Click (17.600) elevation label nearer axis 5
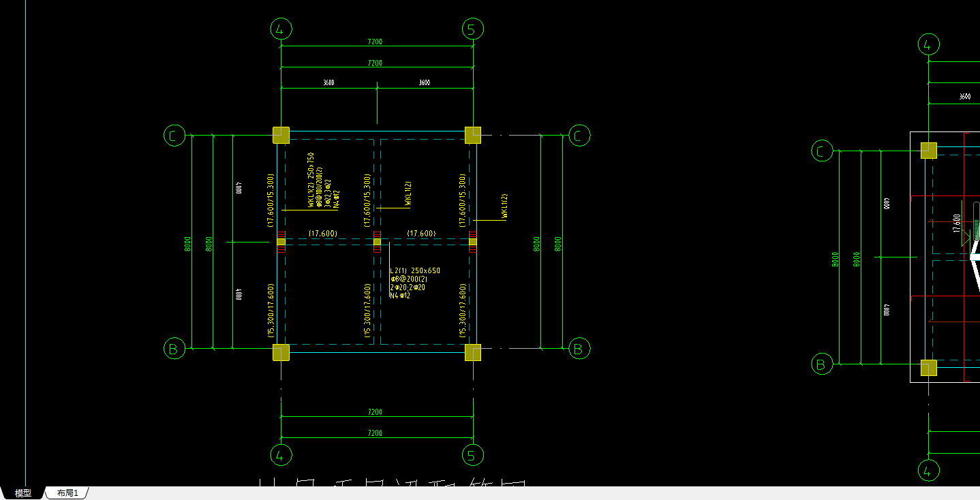Viewport: 980px width, 500px height. 421,234
